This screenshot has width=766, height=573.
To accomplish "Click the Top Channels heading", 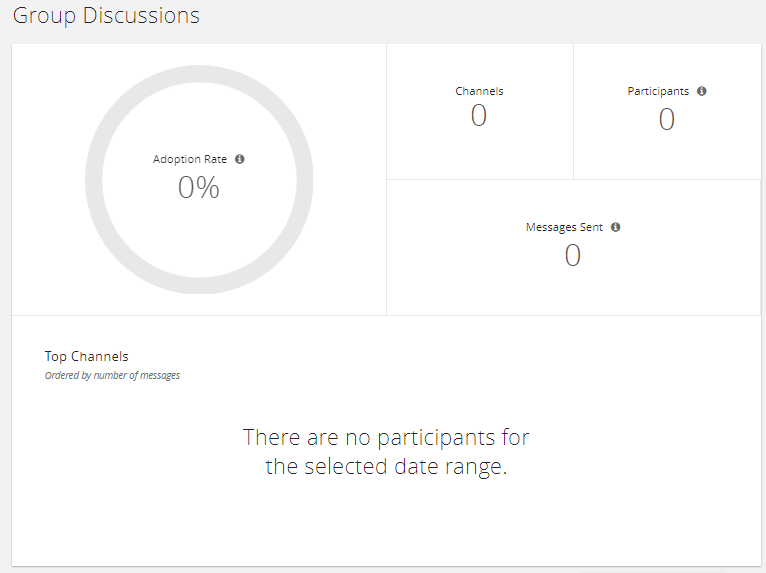I will (x=87, y=356).
